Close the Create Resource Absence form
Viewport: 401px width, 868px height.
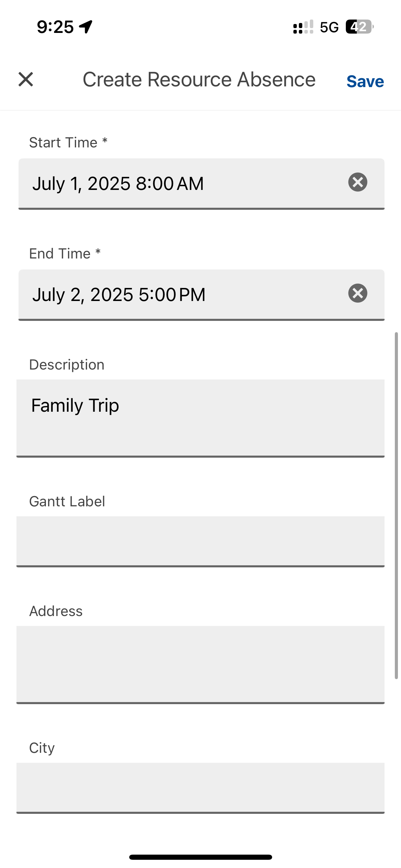pos(26,80)
